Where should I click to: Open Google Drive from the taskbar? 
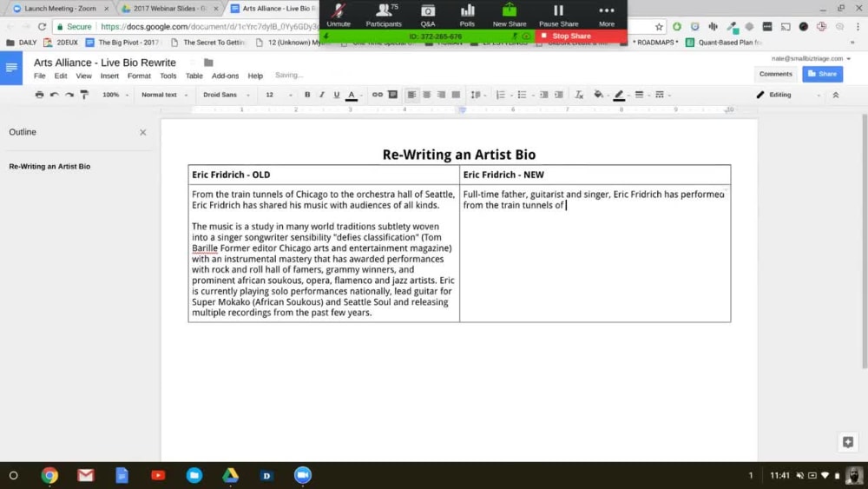tap(230, 475)
